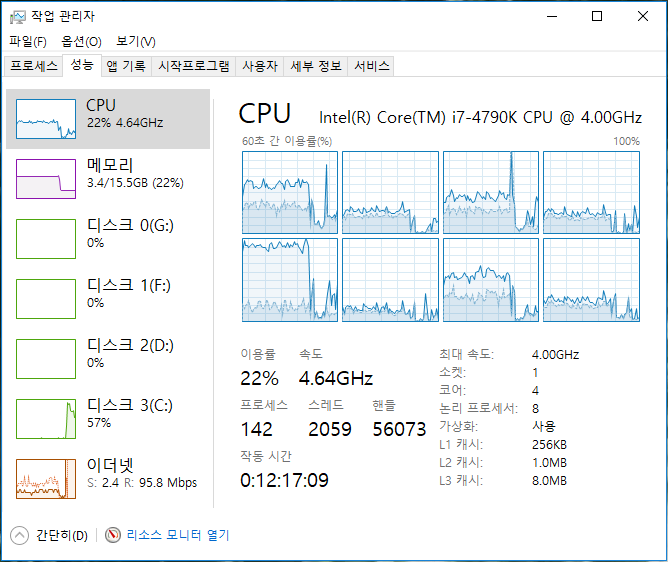The width and height of the screenshot is (668, 562).
Task: Switch to the 서비스 tab
Action: tap(371, 67)
